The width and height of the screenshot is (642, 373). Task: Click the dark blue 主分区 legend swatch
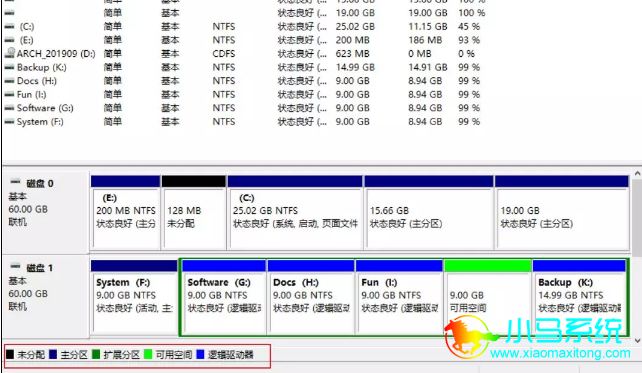pos(53,354)
